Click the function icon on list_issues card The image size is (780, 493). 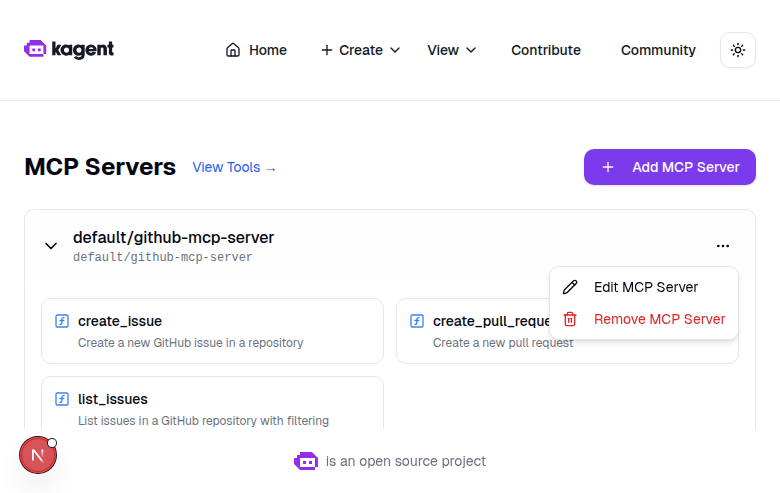pyautogui.click(x=62, y=399)
